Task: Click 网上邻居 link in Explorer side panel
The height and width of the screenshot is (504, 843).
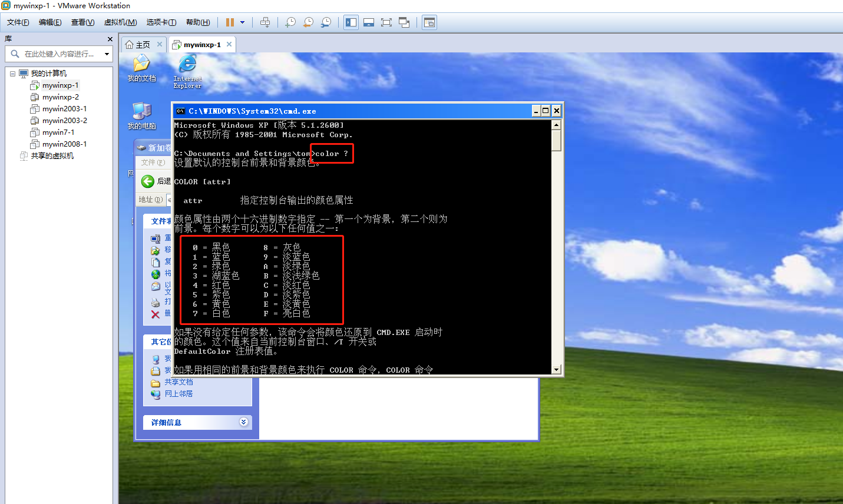Action: click(178, 394)
